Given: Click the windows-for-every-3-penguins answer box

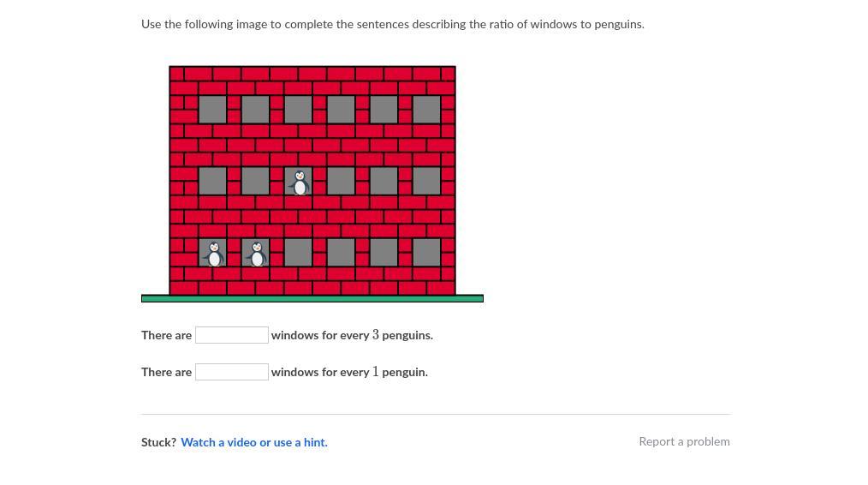Looking at the screenshot, I should point(232,335).
